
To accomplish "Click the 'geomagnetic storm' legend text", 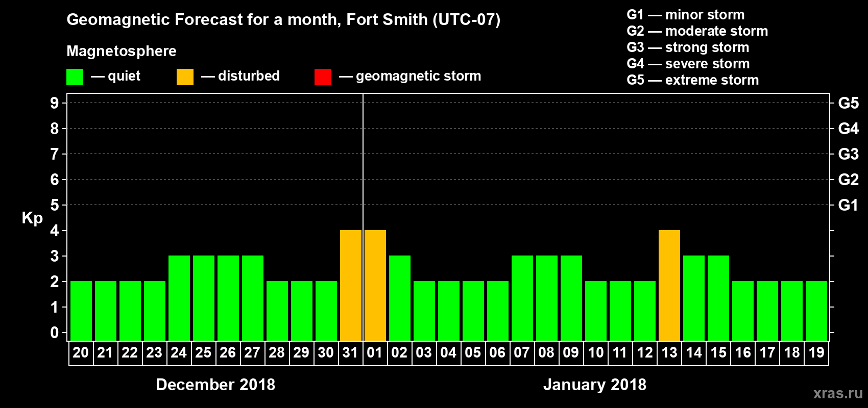I will (418, 76).
